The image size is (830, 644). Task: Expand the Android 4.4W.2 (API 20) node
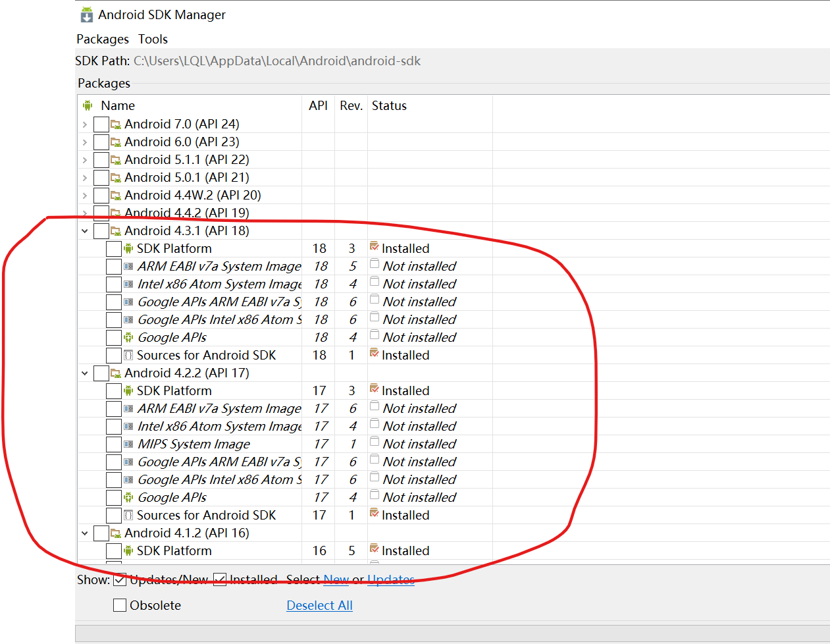click(85, 195)
